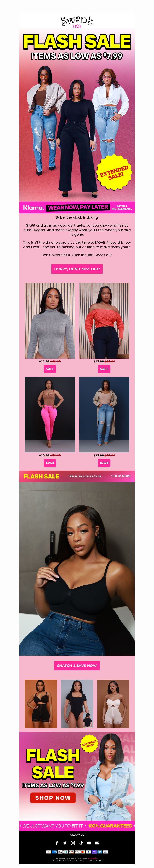Click the email envelope icon
154x868 pixels.
(x=97, y=843)
